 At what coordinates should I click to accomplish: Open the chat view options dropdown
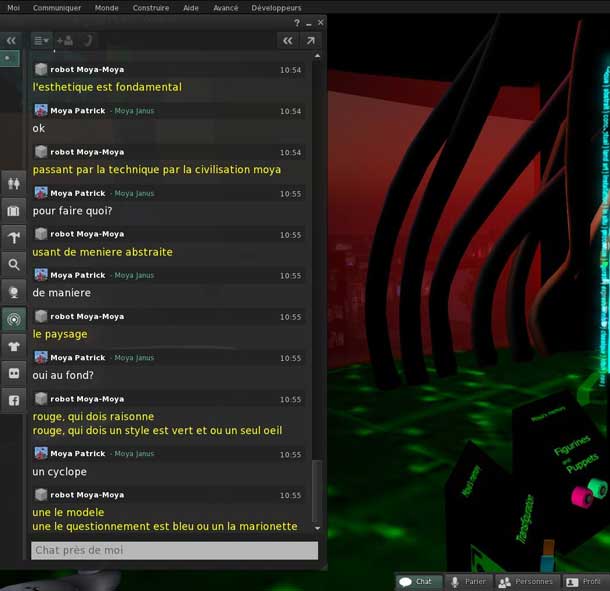(41, 41)
